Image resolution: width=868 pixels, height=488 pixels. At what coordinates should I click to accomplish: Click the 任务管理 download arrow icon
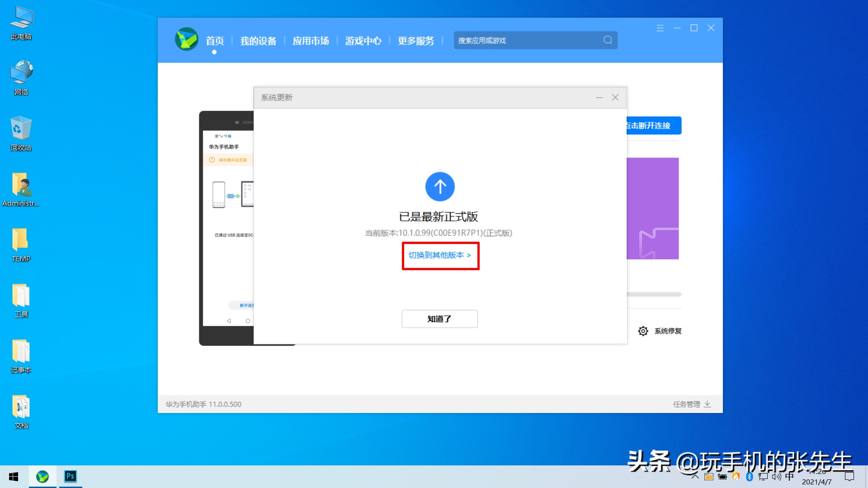[x=708, y=404]
